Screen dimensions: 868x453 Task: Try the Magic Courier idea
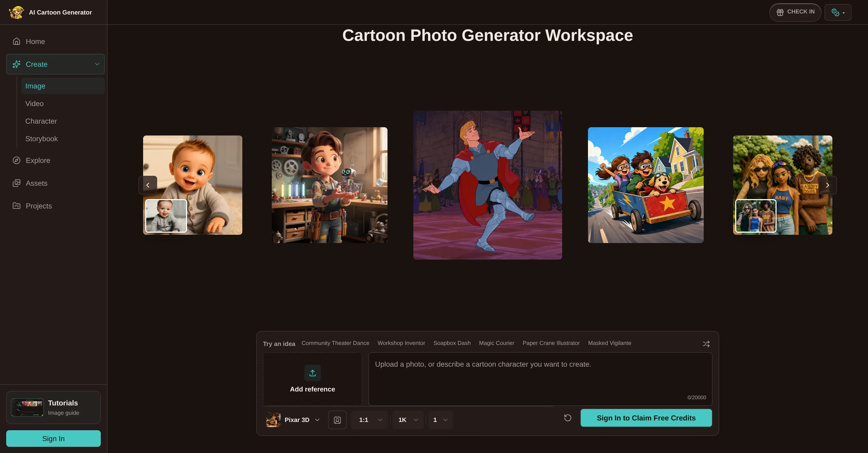[497, 343]
